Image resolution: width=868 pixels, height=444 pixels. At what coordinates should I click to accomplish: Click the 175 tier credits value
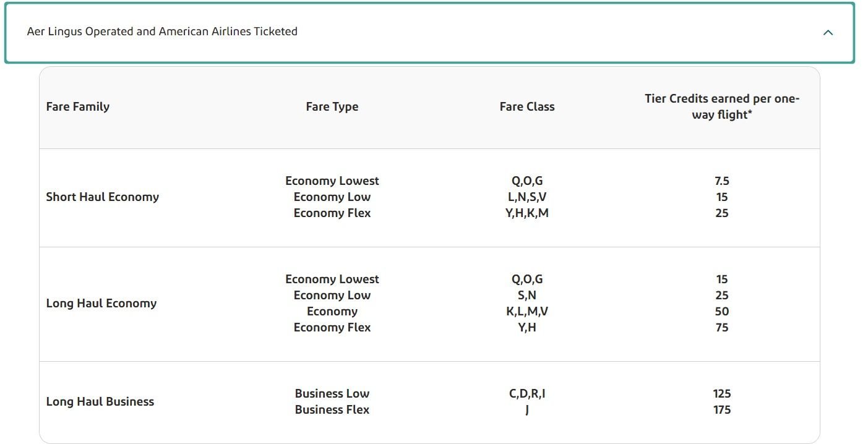(x=721, y=409)
